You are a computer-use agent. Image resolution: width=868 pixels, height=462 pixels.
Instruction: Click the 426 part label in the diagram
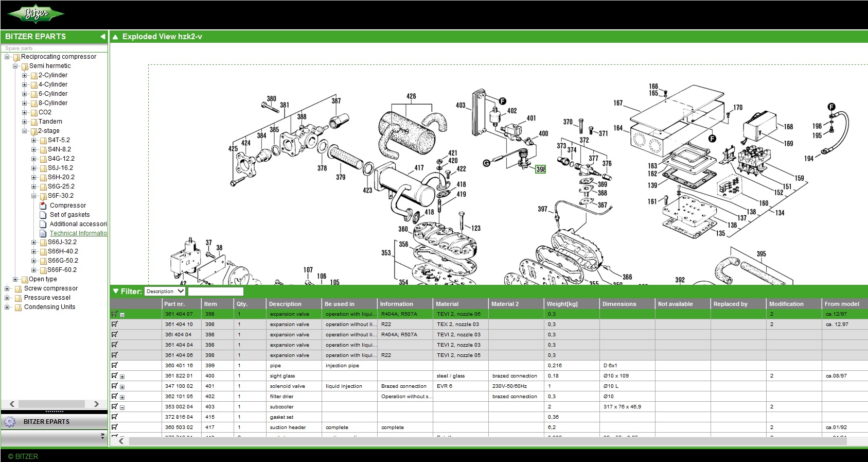click(411, 96)
